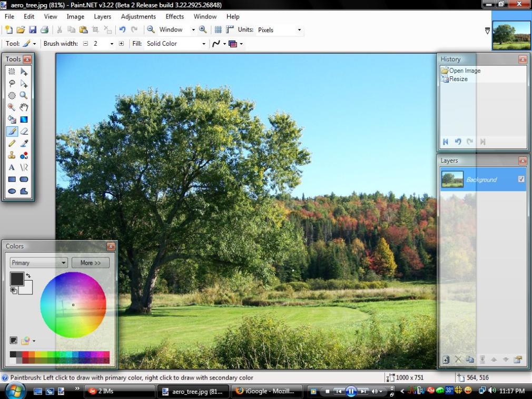Viewport: 532px width, 399px height.
Task: Open the Primary color selector dropdown
Action: pyautogui.click(x=39, y=263)
